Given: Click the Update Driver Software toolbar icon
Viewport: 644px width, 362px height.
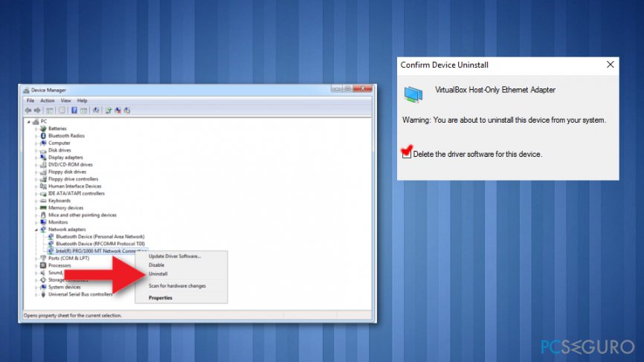Looking at the screenshot, I should 109,111.
